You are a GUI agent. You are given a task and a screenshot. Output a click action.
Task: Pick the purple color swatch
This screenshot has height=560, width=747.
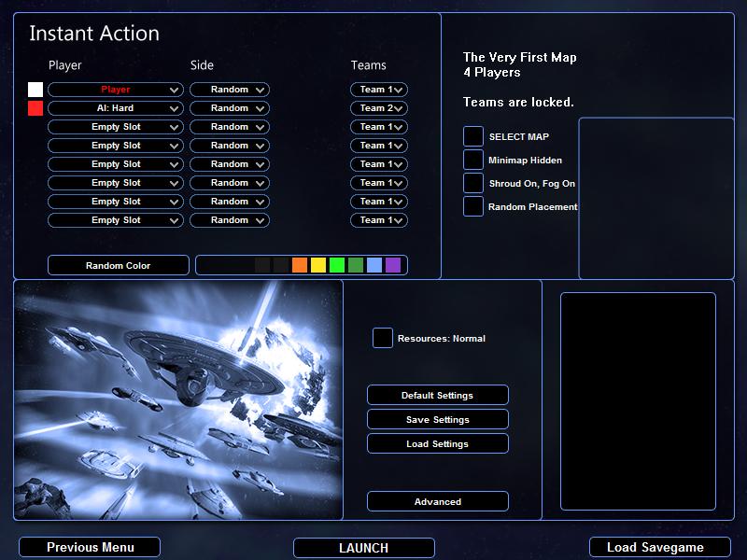point(393,265)
